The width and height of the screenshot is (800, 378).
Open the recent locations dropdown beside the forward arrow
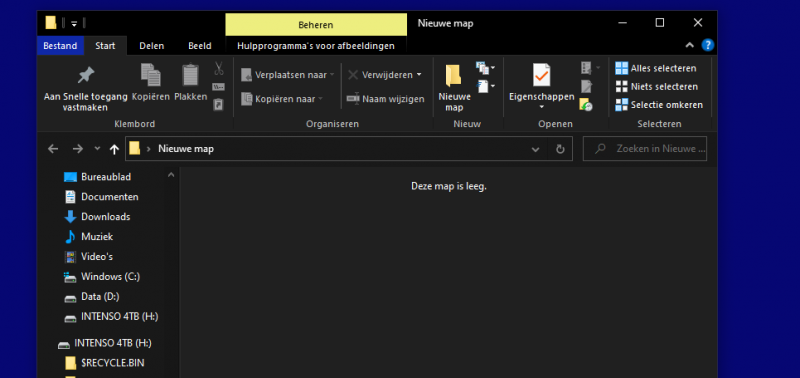click(x=97, y=149)
